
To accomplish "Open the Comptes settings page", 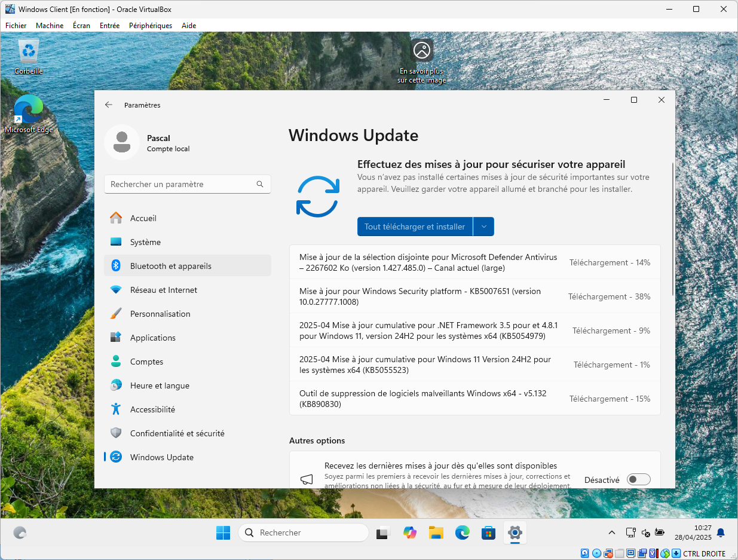I will coord(188,362).
